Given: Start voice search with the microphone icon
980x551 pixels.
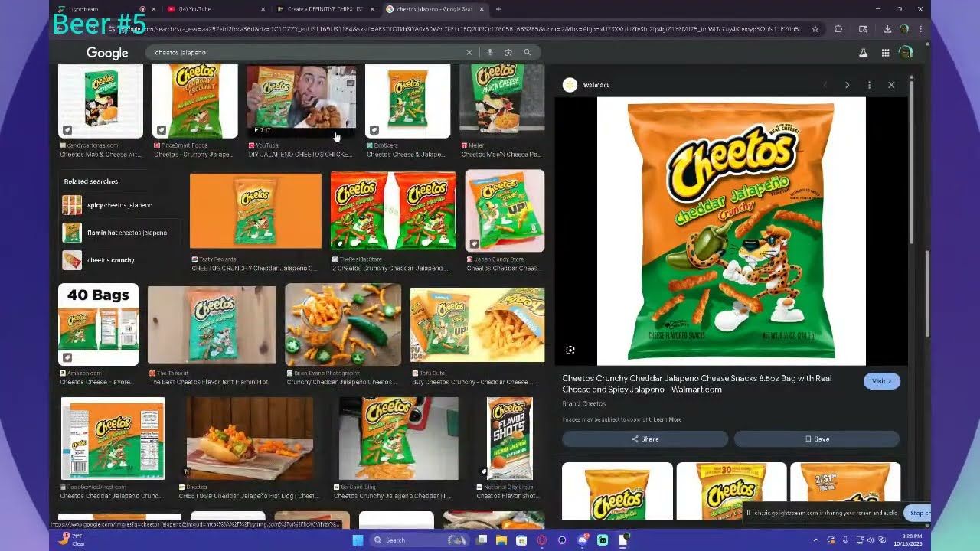Looking at the screenshot, I should tap(490, 52).
